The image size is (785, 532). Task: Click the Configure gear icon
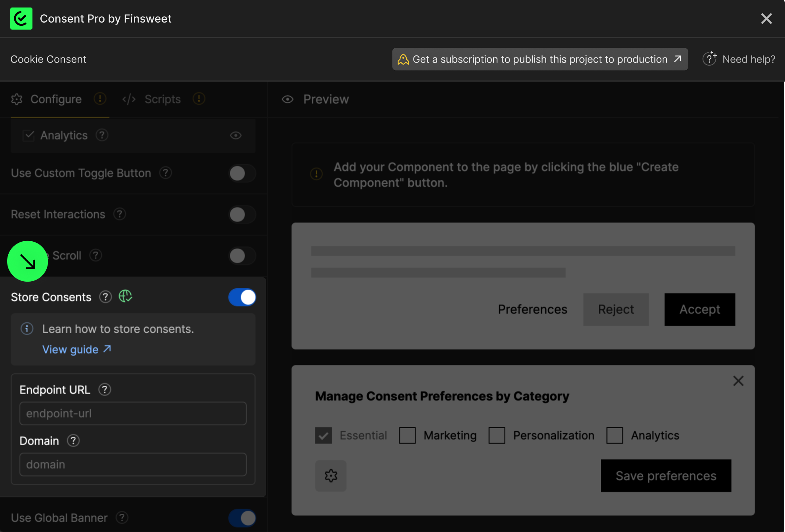17,99
